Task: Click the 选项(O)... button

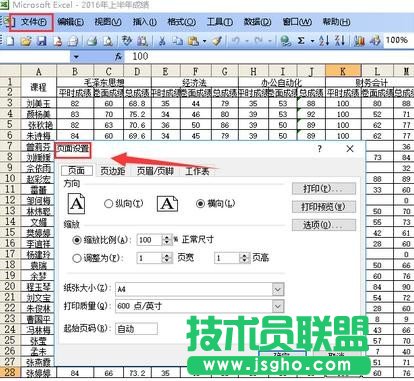Action: coord(324,225)
